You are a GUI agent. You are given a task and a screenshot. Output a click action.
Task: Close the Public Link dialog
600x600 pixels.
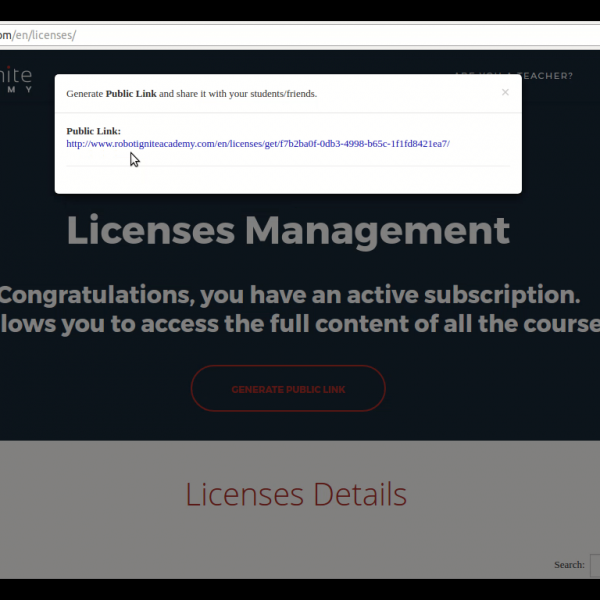(505, 92)
